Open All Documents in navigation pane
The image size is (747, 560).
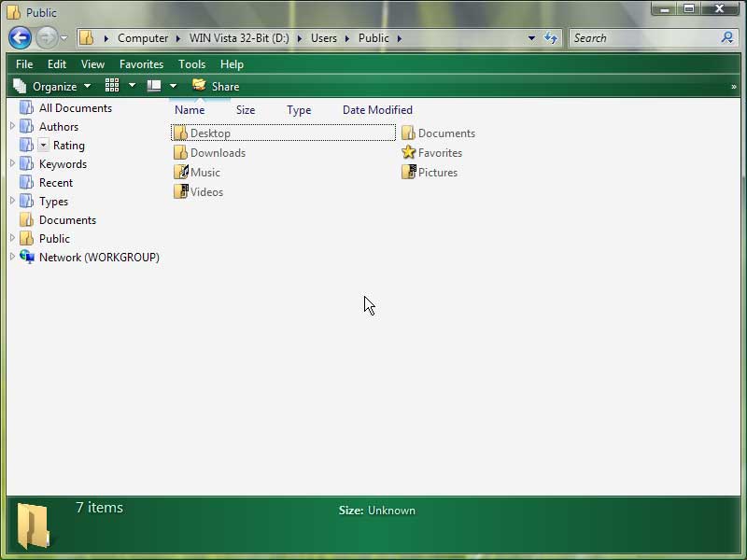click(76, 108)
